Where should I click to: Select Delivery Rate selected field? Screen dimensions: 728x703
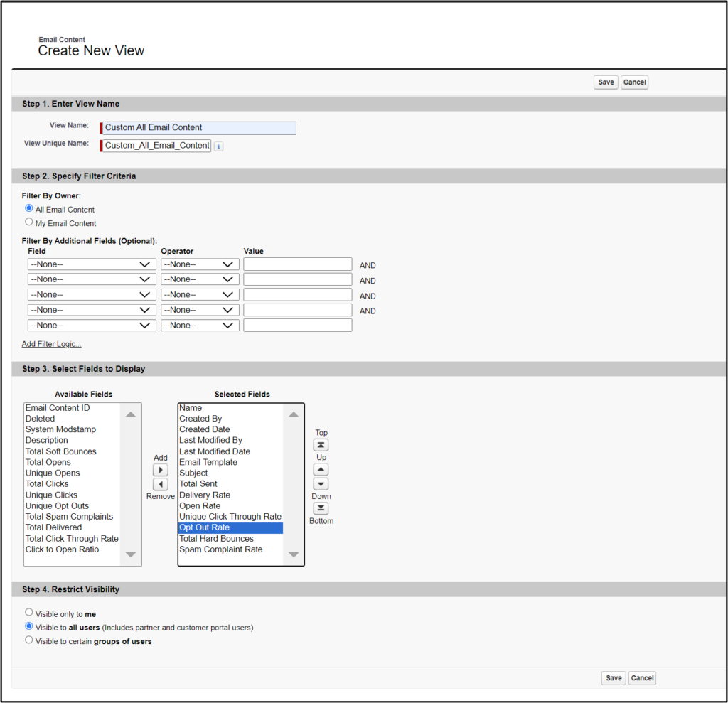point(231,495)
